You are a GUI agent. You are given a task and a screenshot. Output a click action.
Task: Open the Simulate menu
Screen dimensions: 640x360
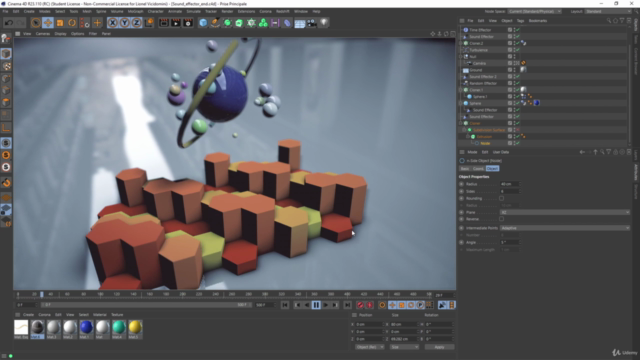point(193,11)
